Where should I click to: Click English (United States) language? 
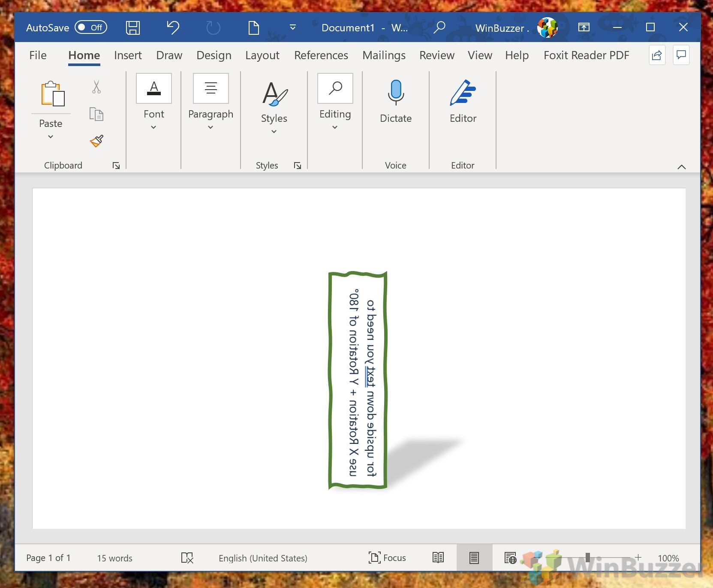pos(263,558)
